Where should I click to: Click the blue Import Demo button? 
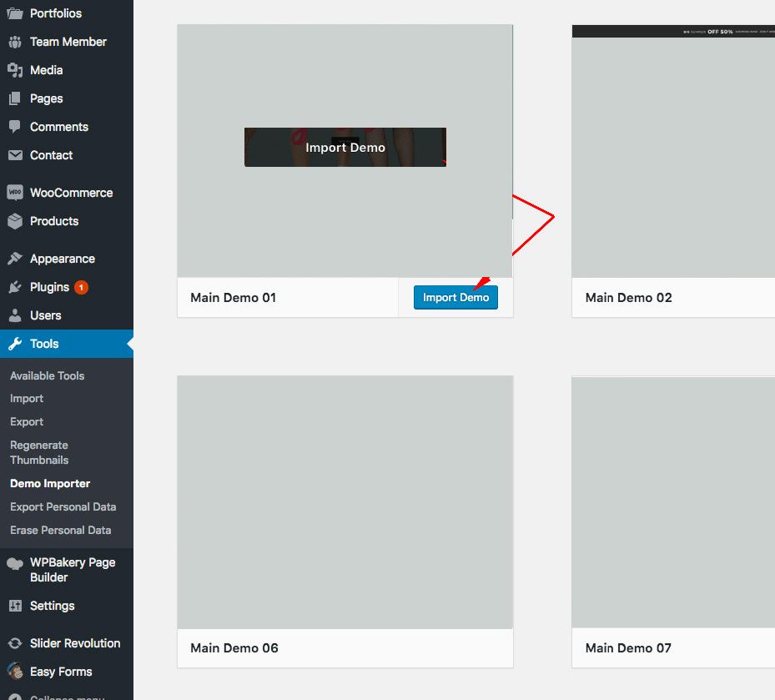[x=455, y=297]
